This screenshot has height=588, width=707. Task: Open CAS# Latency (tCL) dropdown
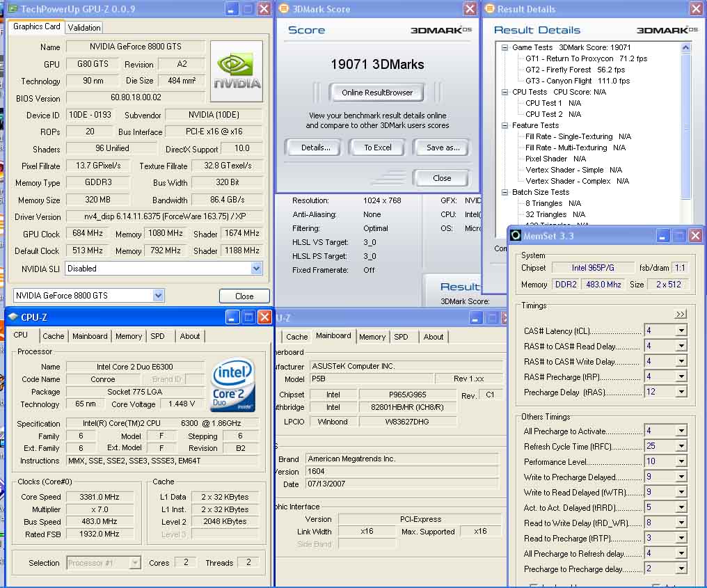pos(681,331)
